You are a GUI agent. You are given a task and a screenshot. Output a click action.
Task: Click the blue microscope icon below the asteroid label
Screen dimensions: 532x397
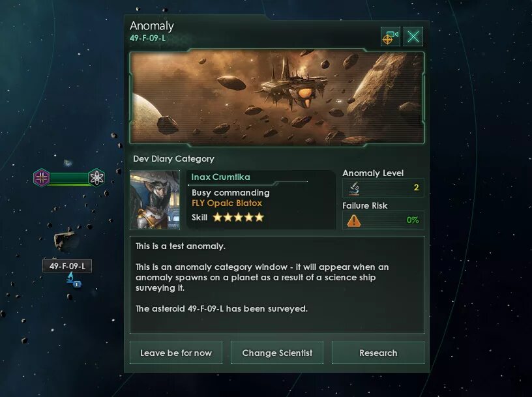click(x=70, y=277)
